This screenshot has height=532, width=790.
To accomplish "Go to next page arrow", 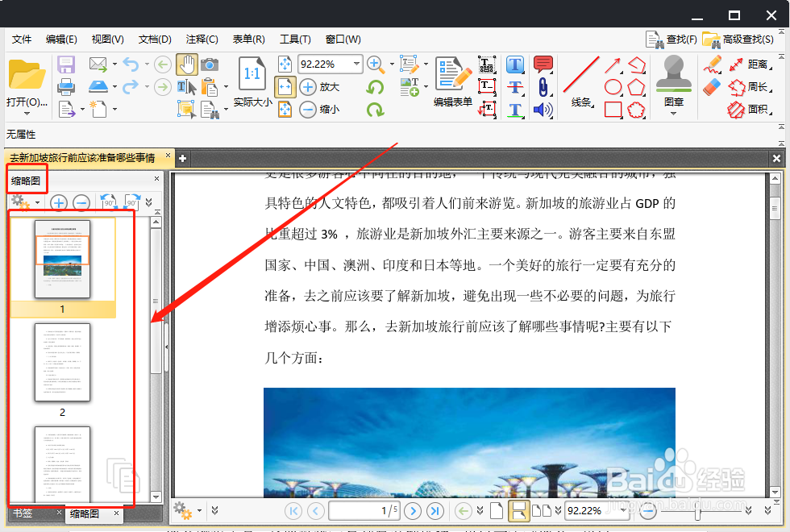I will pos(413,511).
